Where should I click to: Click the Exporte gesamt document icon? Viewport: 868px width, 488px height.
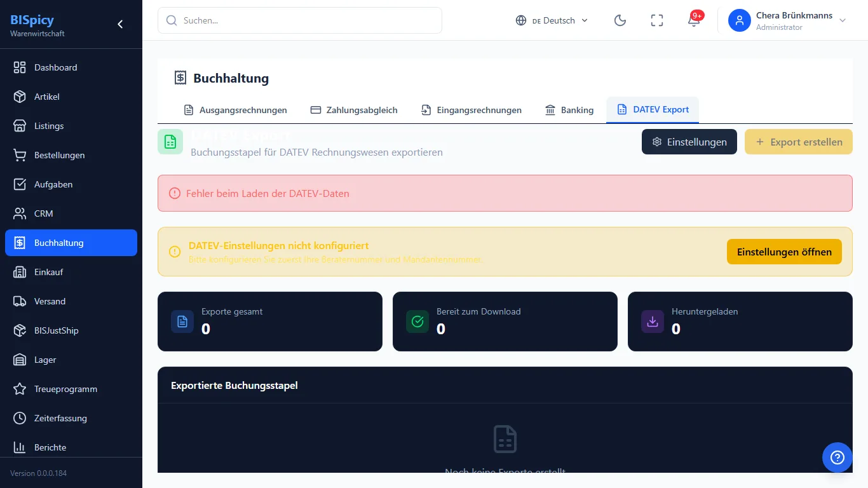[x=182, y=322]
